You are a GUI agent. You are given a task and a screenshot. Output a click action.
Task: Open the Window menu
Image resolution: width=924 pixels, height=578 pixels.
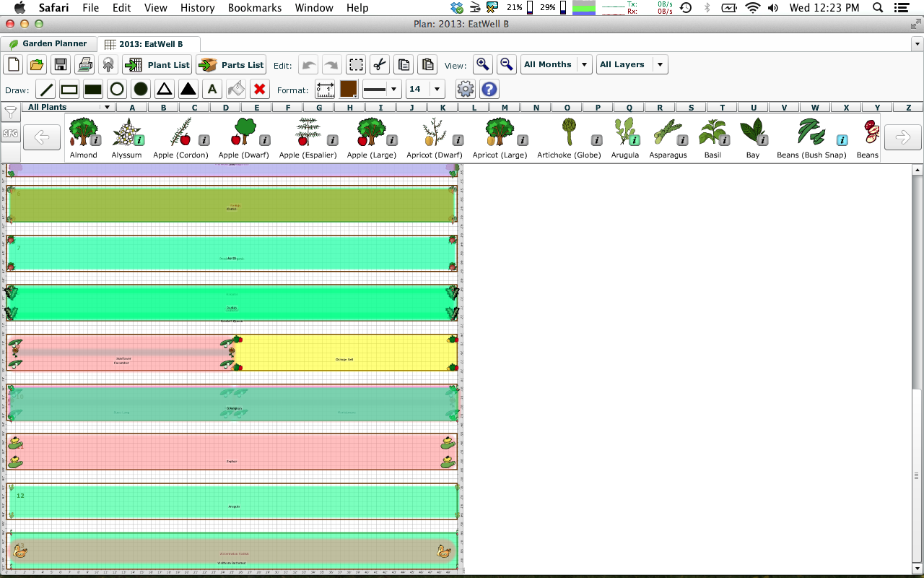[x=314, y=8]
